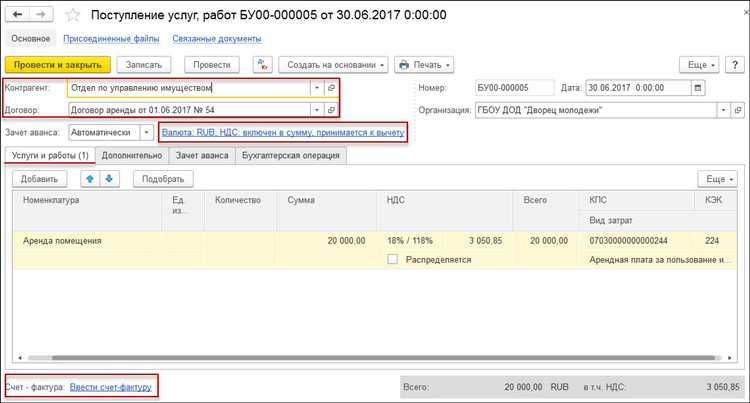750x403 pixels.
Task: Open the Присоединенные файлы link
Action: pyautogui.click(x=109, y=38)
